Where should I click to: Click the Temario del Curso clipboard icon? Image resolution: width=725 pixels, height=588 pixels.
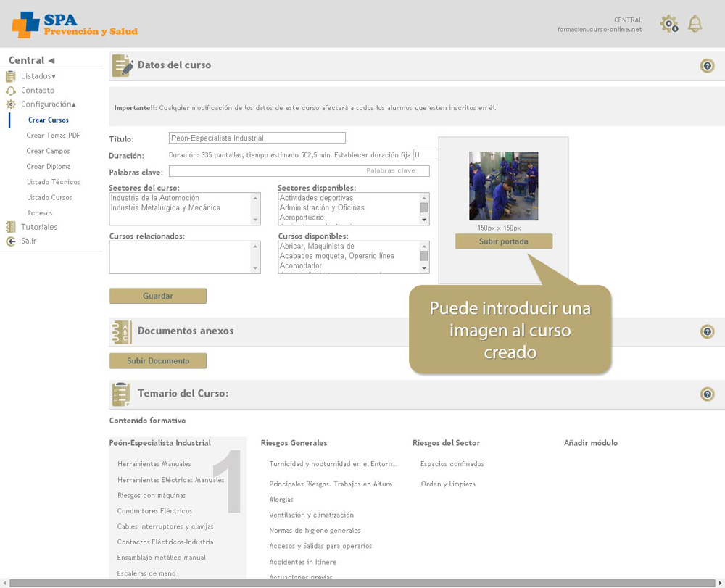click(x=121, y=394)
